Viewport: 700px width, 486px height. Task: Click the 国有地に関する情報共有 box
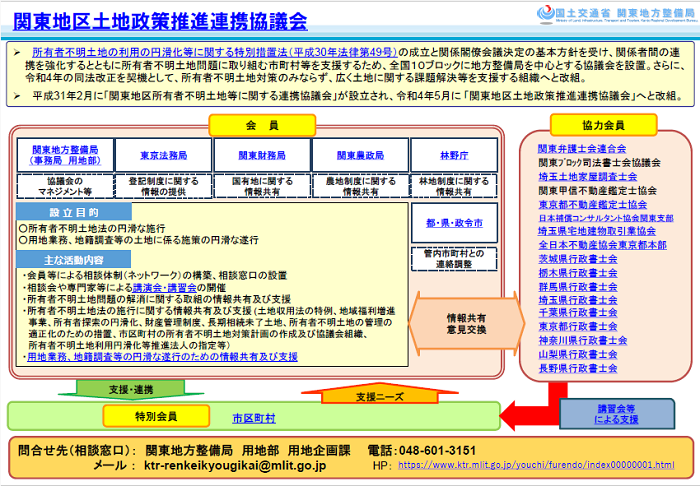[x=262, y=186]
